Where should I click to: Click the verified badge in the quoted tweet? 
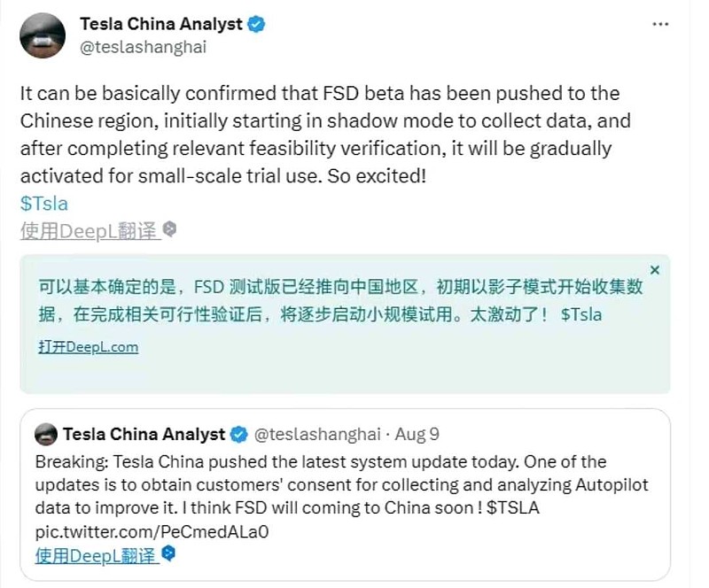pos(239,434)
